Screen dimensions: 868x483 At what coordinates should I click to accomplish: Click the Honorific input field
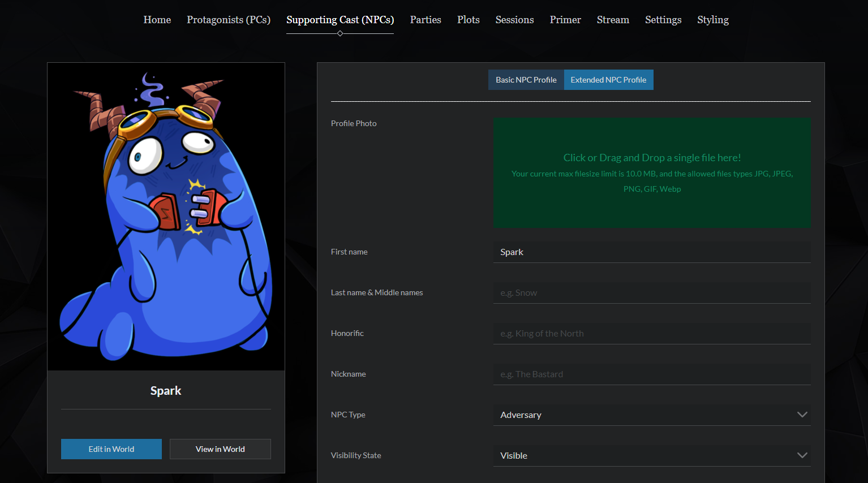point(652,334)
